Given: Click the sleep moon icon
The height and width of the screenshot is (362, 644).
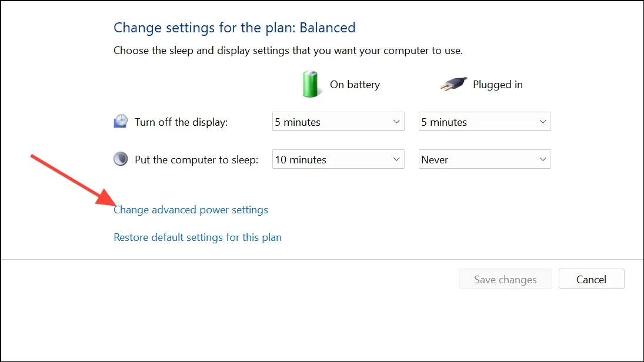Looking at the screenshot, I should pyautogui.click(x=121, y=159).
